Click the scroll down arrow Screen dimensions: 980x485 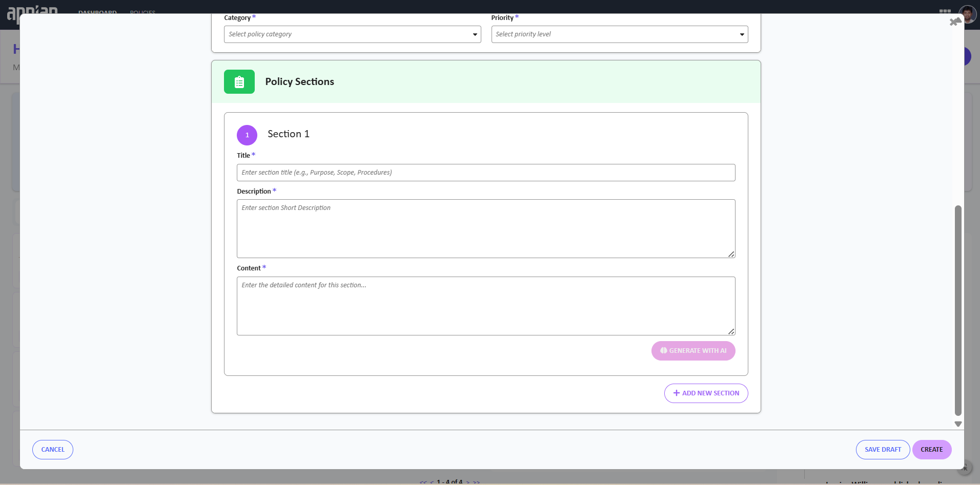957,424
